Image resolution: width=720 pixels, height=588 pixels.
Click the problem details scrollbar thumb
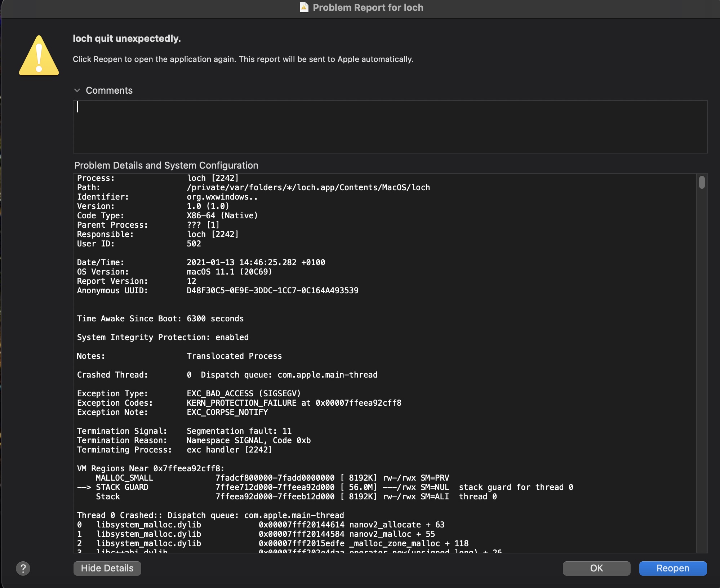click(702, 182)
